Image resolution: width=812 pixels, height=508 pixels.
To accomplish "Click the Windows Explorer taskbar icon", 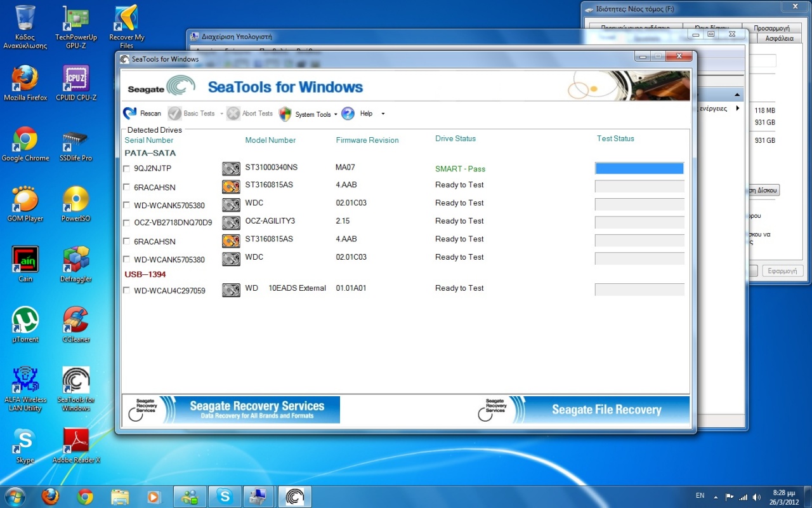I will click(x=120, y=496).
